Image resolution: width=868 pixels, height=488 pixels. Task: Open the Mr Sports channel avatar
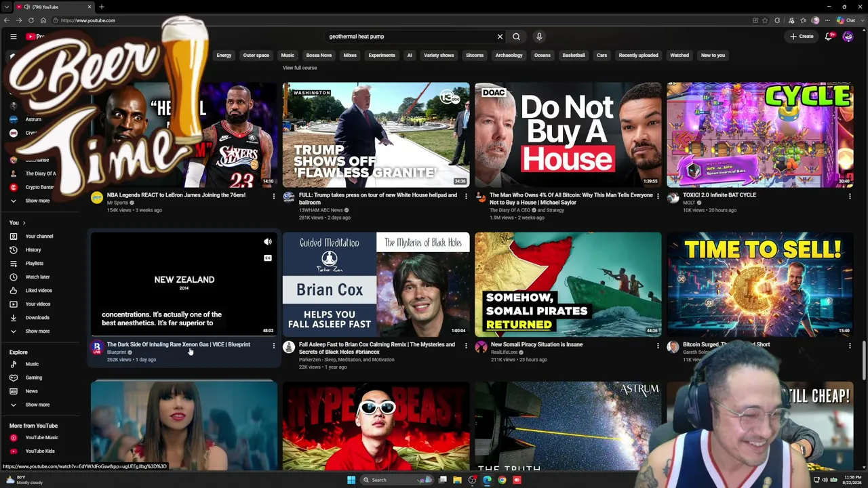click(97, 198)
